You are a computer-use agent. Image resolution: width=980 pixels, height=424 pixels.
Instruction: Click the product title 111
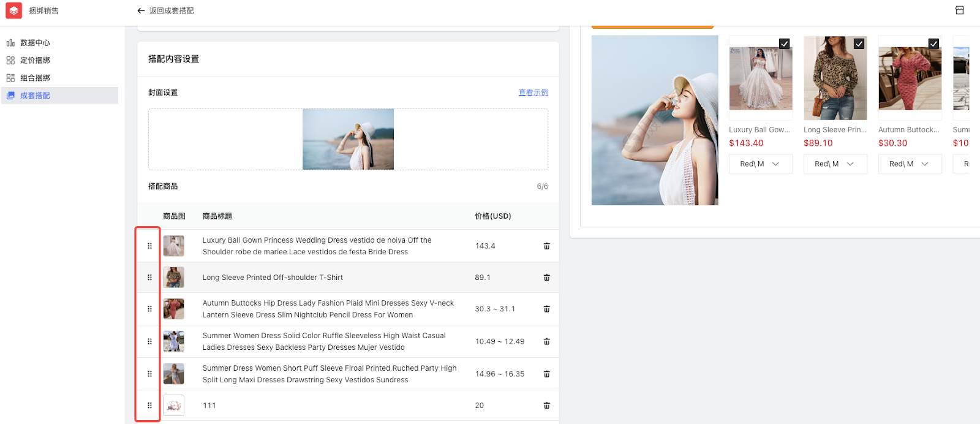(x=209, y=406)
